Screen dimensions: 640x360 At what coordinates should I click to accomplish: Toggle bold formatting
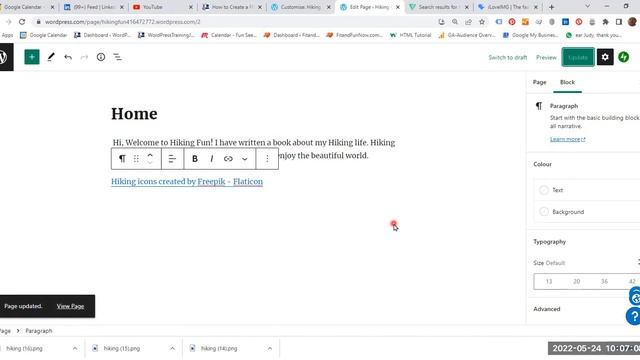pos(195,159)
